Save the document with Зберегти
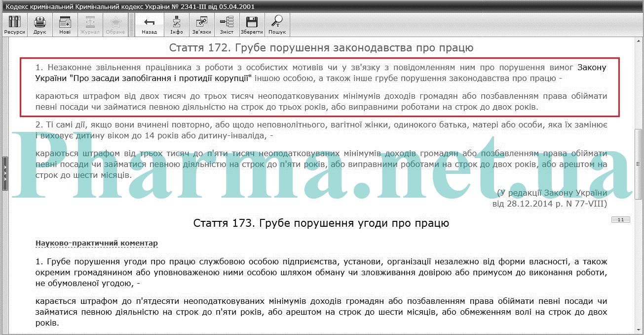 point(252,25)
